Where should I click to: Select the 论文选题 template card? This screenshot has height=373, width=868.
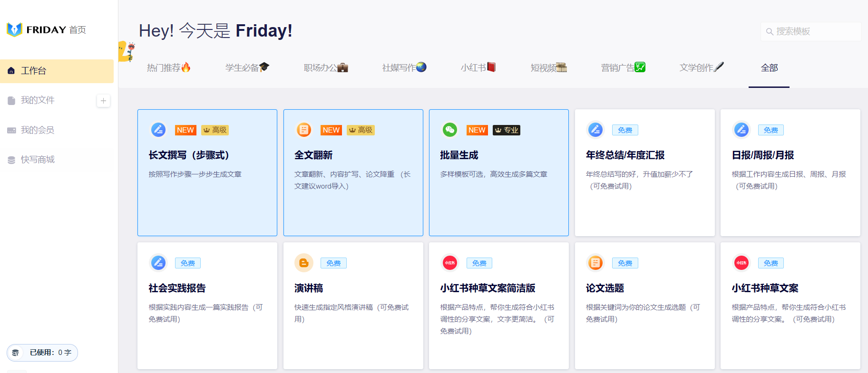point(644,306)
